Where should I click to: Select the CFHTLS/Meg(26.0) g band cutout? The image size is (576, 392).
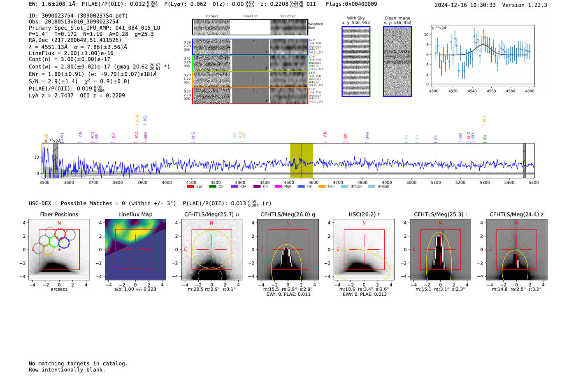(x=288, y=250)
